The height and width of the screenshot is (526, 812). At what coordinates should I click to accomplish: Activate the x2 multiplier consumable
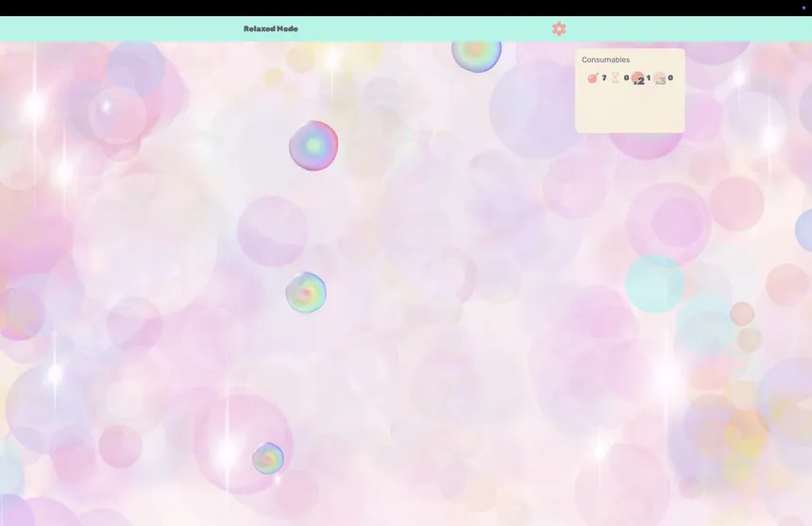[x=638, y=78]
